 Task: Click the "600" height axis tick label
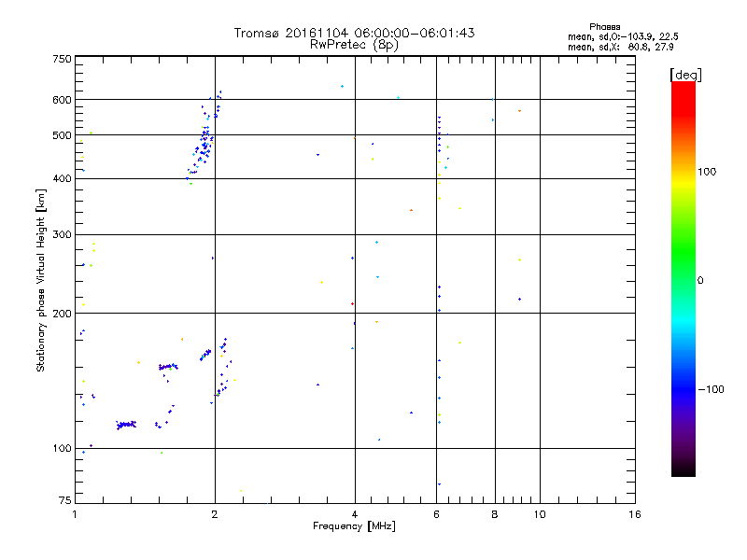click(63, 100)
